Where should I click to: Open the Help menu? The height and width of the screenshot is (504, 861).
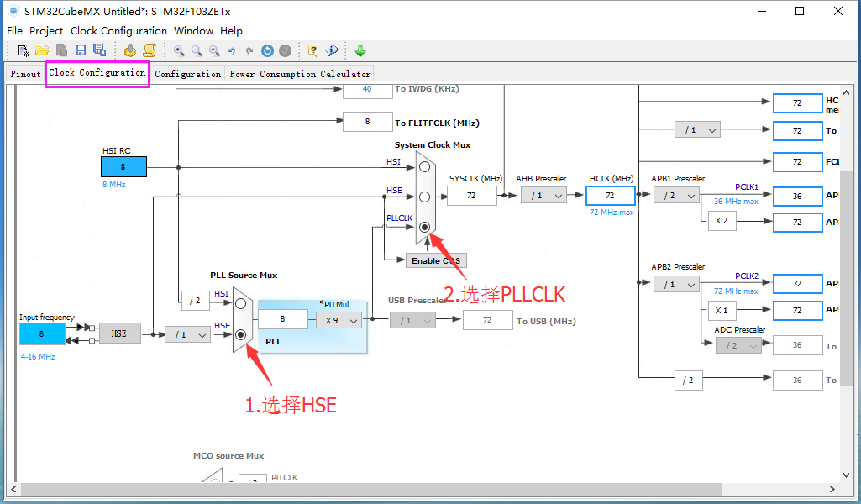231,31
